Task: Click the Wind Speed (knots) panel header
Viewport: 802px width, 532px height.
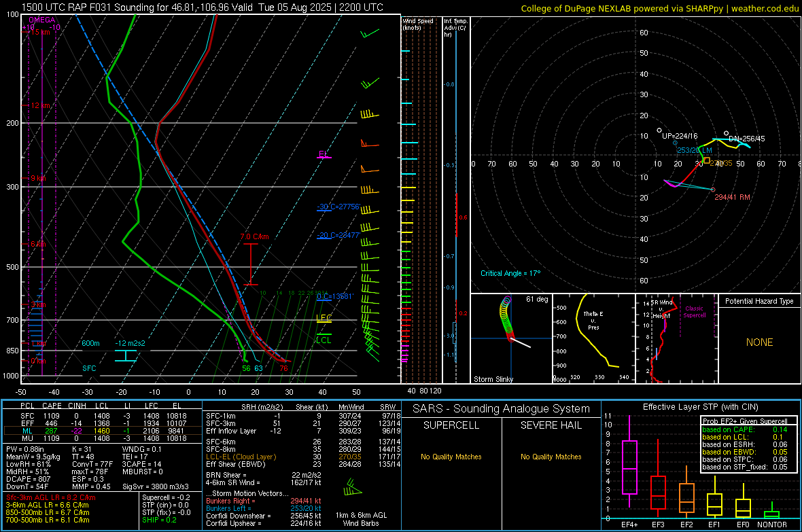Action: click(x=418, y=24)
